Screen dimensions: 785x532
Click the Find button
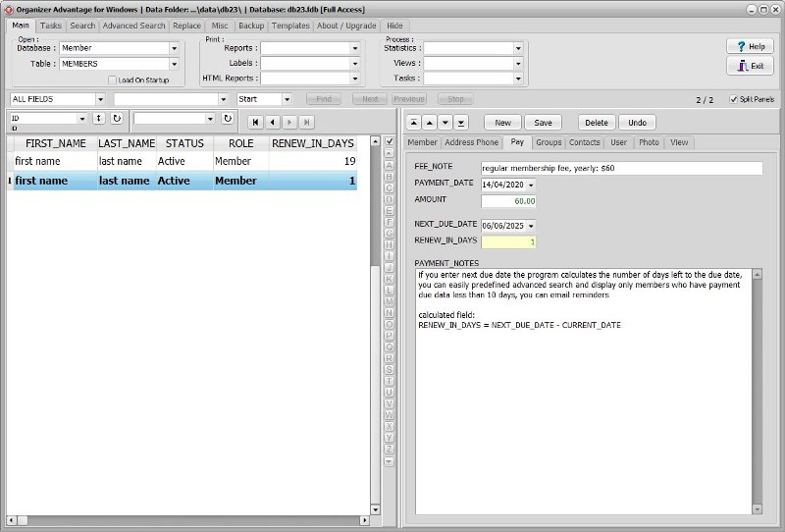[x=324, y=99]
